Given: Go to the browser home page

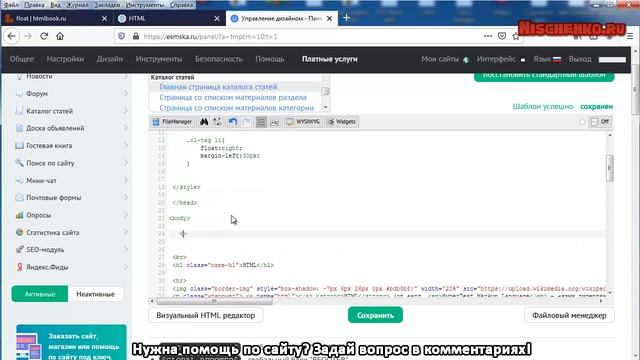Looking at the screenshot, I should coord(60,36).
